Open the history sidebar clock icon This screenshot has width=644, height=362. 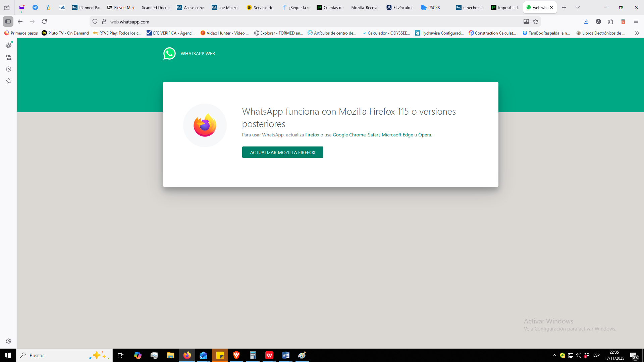tap(9, 69)
